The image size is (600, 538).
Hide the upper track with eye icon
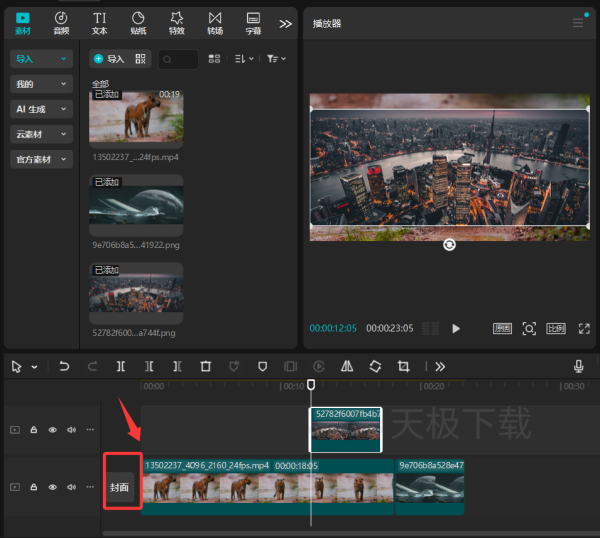coord(52,430)
